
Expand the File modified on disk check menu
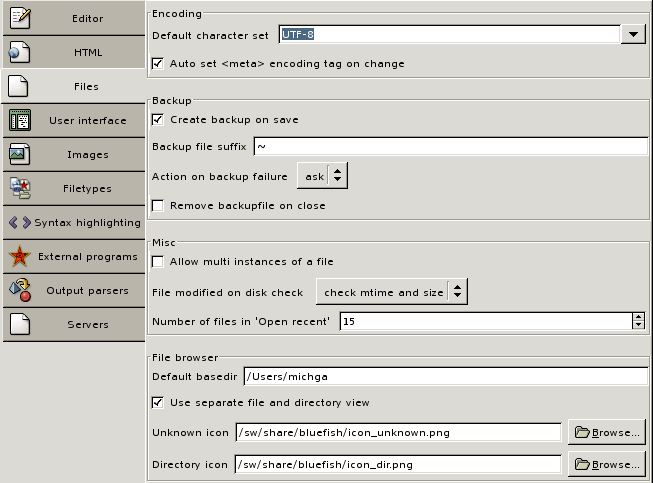click(392, 293)
